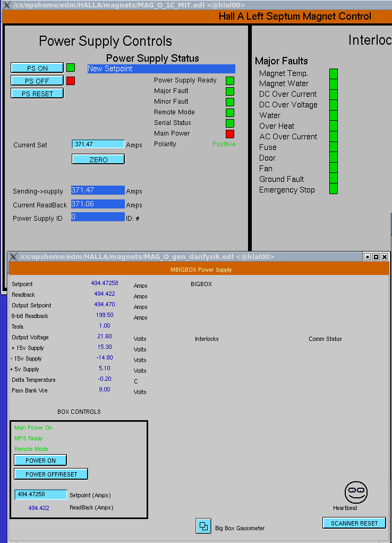Maximize the MBIGBOX Power Supply window
This screenshot has width=392, height=543.
click(376, 257)
